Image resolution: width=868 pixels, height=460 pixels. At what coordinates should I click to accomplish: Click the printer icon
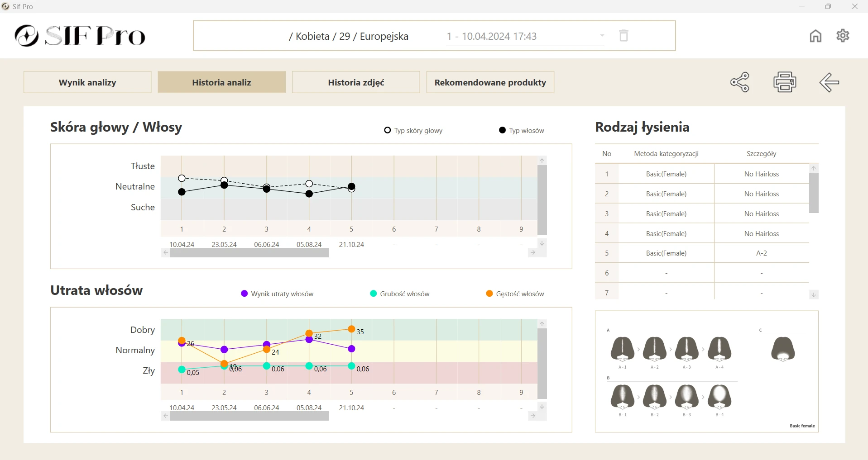[x=785, y=82]
